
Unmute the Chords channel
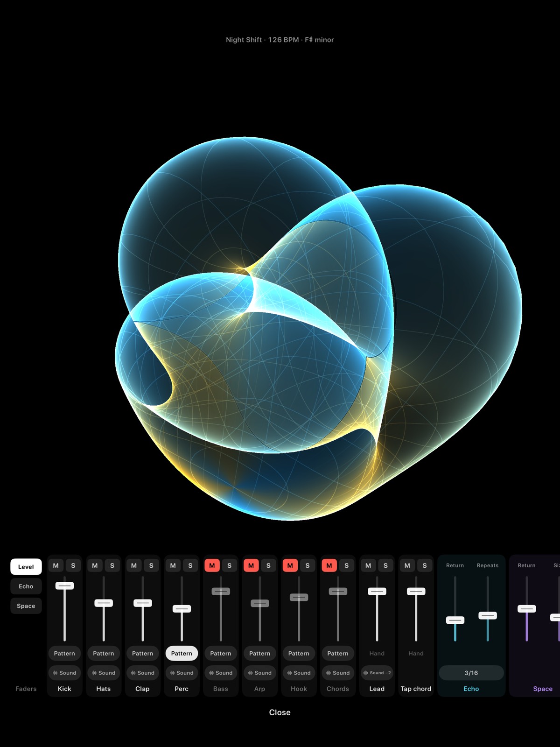coord(329,565)
